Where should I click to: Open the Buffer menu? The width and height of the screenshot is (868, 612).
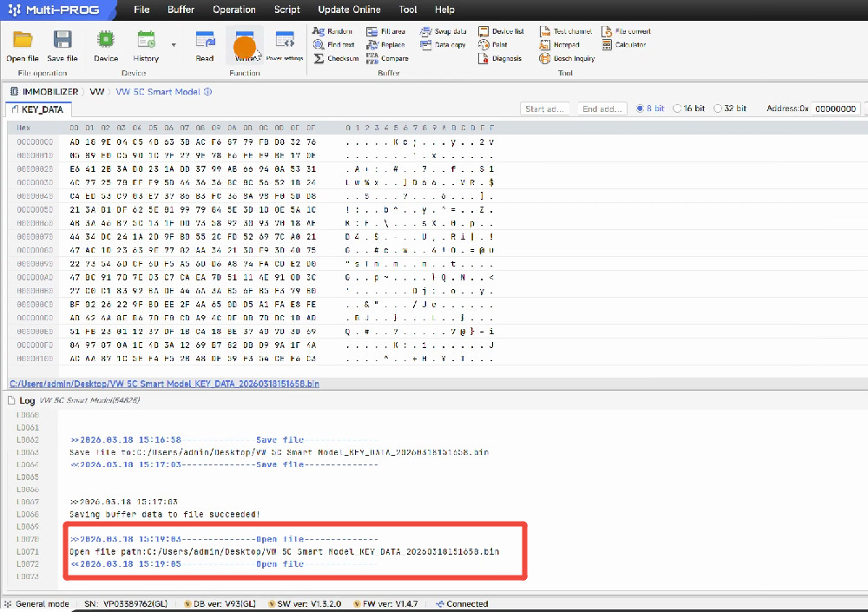click(x=181, y=10)
